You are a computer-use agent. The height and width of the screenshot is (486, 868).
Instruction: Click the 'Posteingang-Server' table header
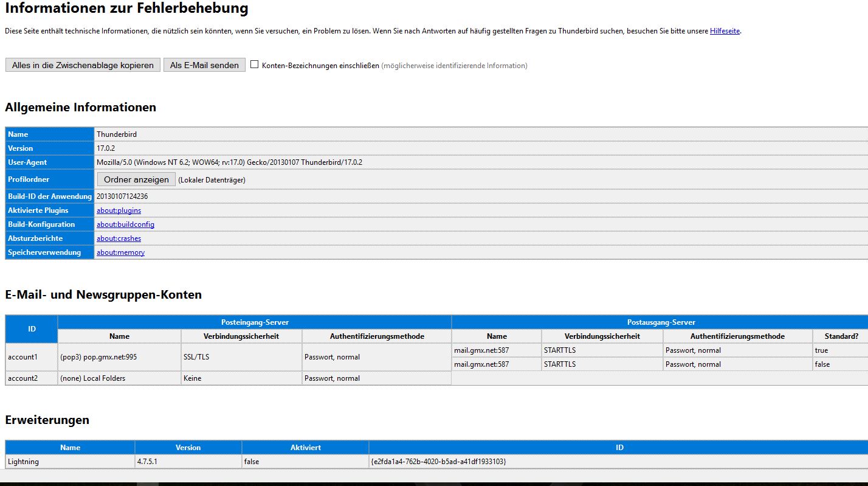[x=255, y=322]
